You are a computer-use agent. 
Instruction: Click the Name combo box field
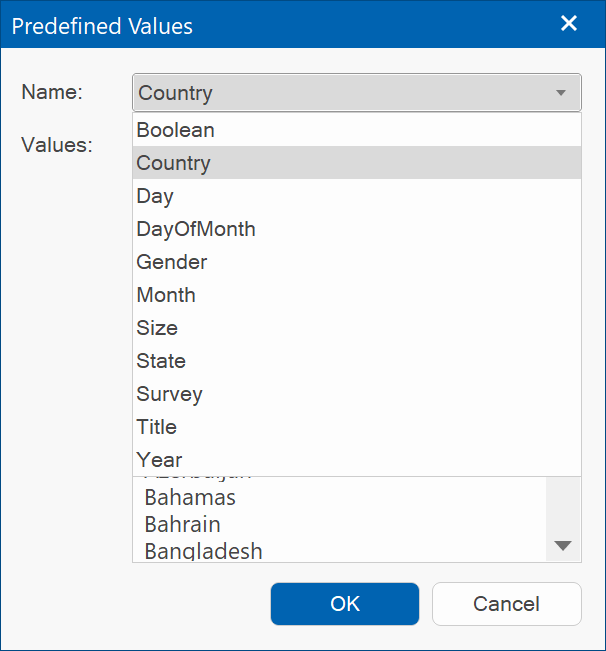pyautogui.click(x=340, y=93)
